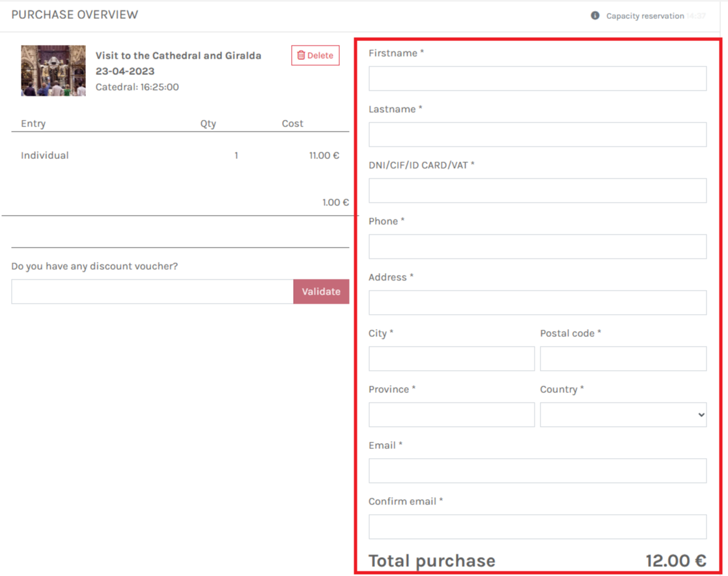Click the Postal code field
728x576 pixels.
point(623,358)
